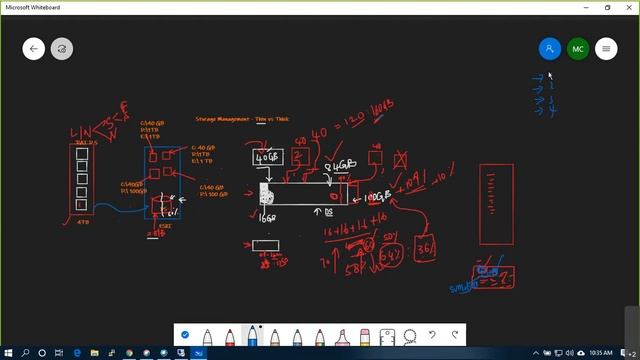
Task: Open the network tray icon
Action: (x=558, y=353)
